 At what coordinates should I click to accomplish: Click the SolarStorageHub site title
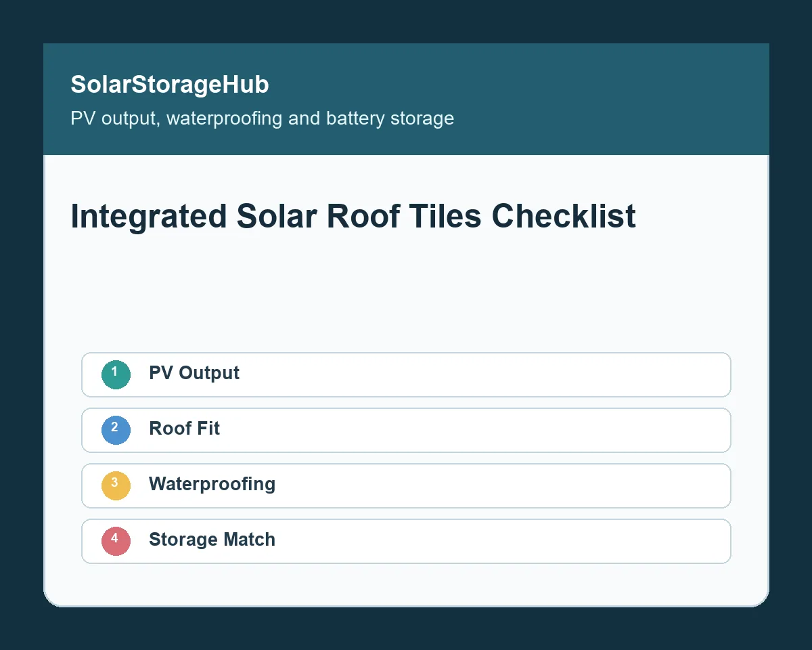pos(170,85)
